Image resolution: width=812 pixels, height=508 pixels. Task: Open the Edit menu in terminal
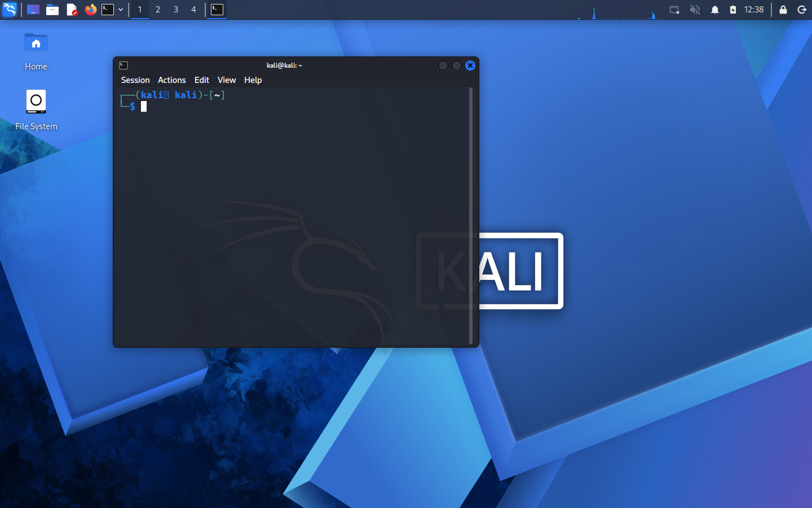(202, 80)
